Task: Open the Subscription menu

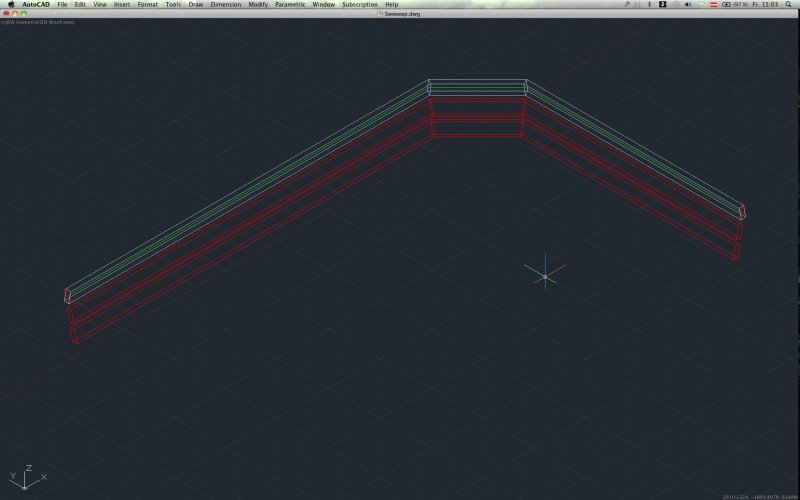Action: (360, 4)
